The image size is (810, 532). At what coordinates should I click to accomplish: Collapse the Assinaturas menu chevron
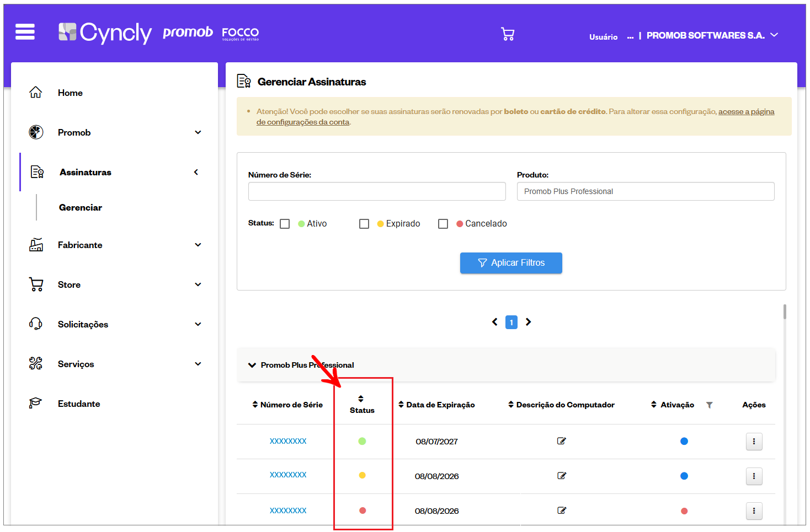(196, 172)
